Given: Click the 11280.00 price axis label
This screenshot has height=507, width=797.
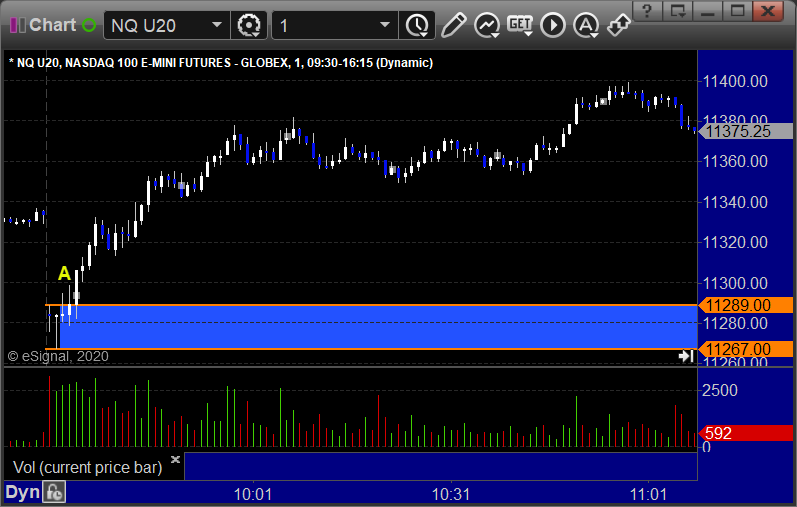Looking at the screenshot, I should (x=735, y=323).
